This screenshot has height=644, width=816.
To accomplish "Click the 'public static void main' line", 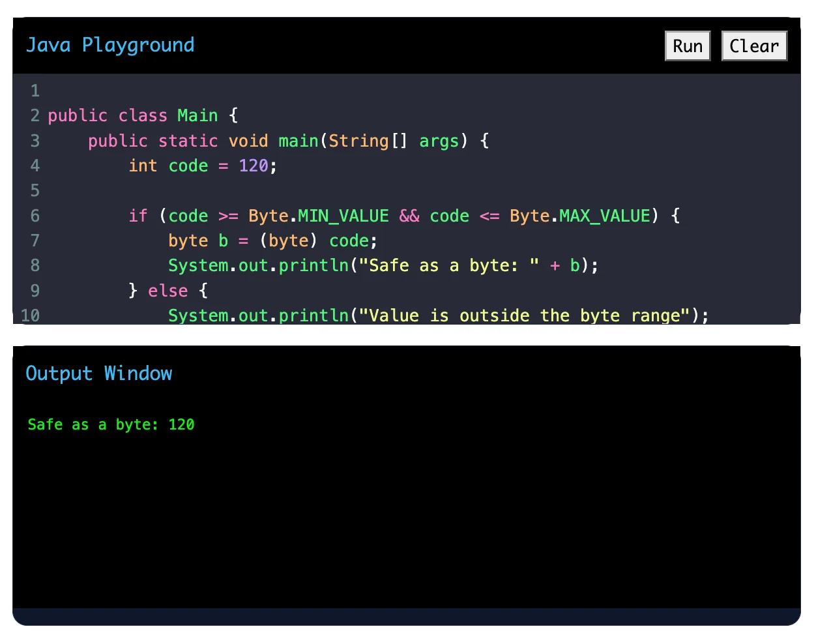I will [x=289, y=141].
